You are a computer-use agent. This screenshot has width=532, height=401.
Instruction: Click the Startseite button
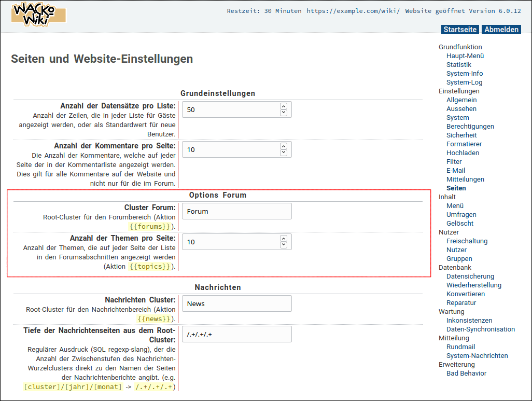tap(460, 30)
